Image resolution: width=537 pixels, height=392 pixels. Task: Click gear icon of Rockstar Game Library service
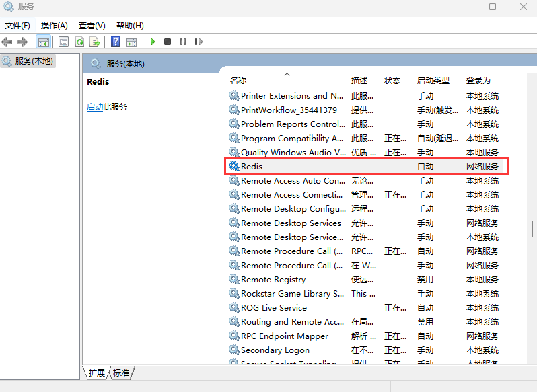[x=234, y=293]
